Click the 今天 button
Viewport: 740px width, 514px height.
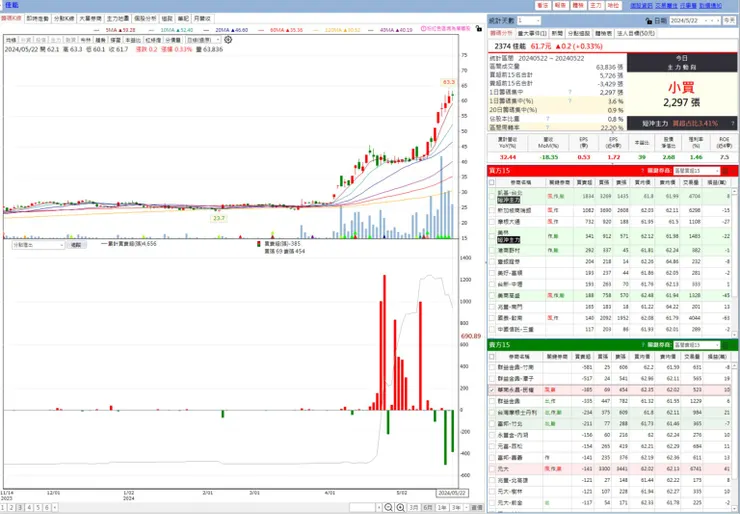click(729, 21)
